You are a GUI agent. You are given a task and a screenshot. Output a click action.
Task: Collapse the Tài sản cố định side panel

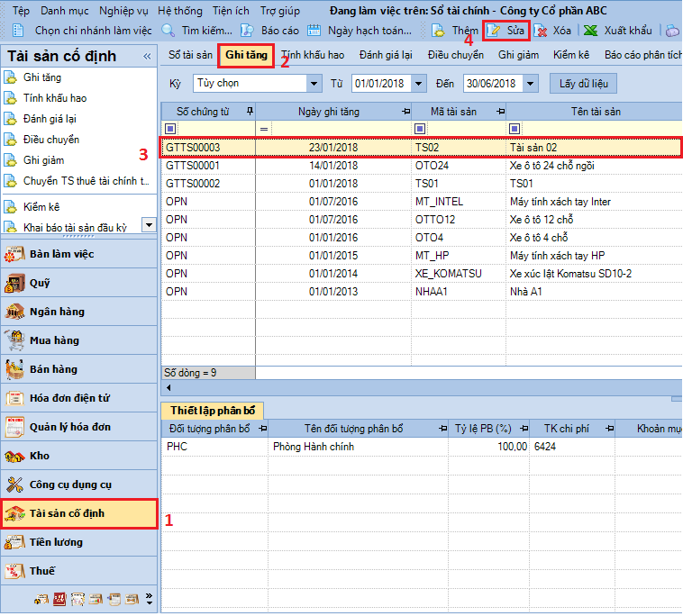[147, 56]
